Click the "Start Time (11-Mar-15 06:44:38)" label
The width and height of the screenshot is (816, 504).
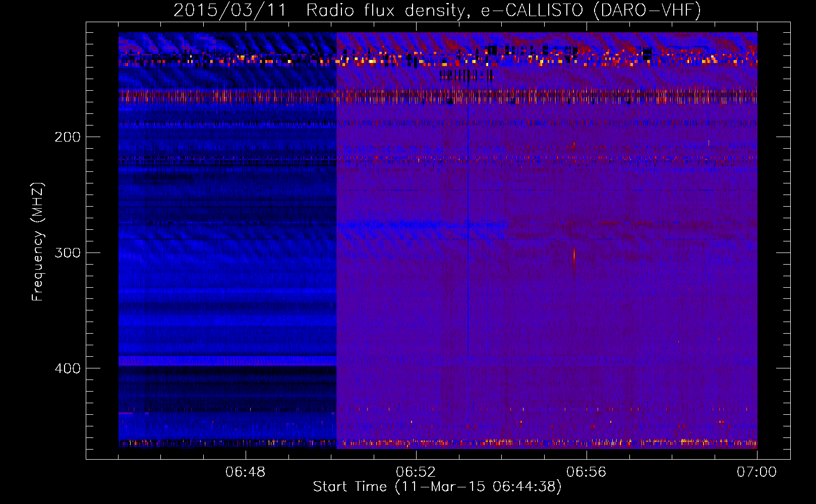(x=437, y=487)
